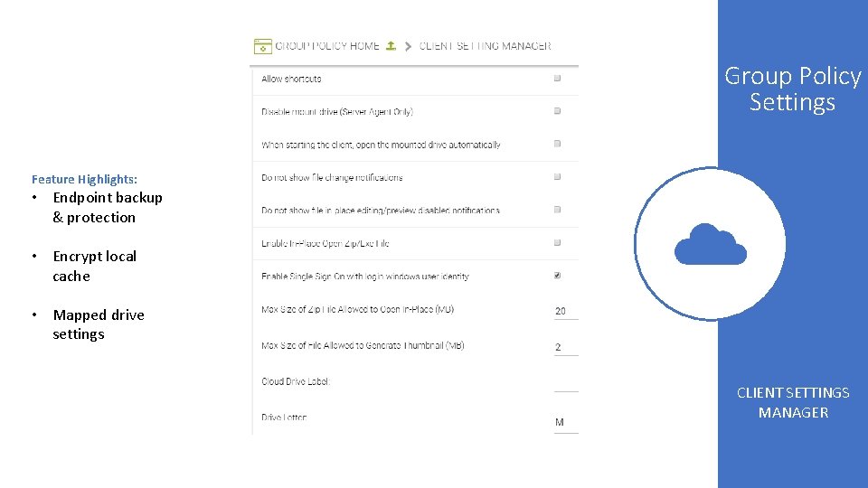868x488 pixels.
Task: Toggle in-place editing/preview disabled notifications checkbox
Action: click(558, 209)
